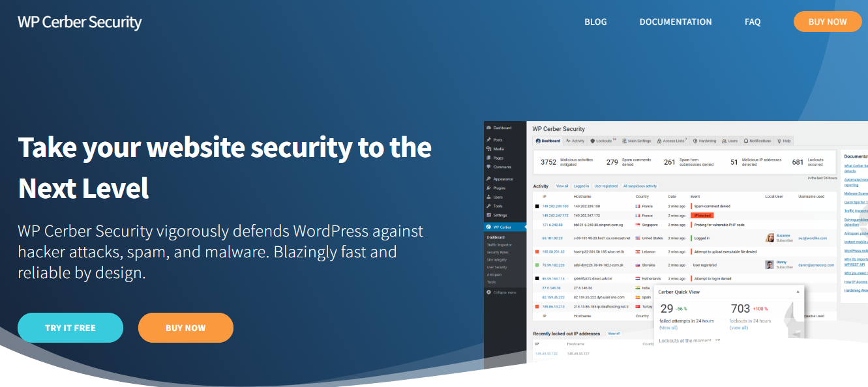Click IP address 86.95.163.114 link
The image size is (868, 387).
tap(554, 279)
